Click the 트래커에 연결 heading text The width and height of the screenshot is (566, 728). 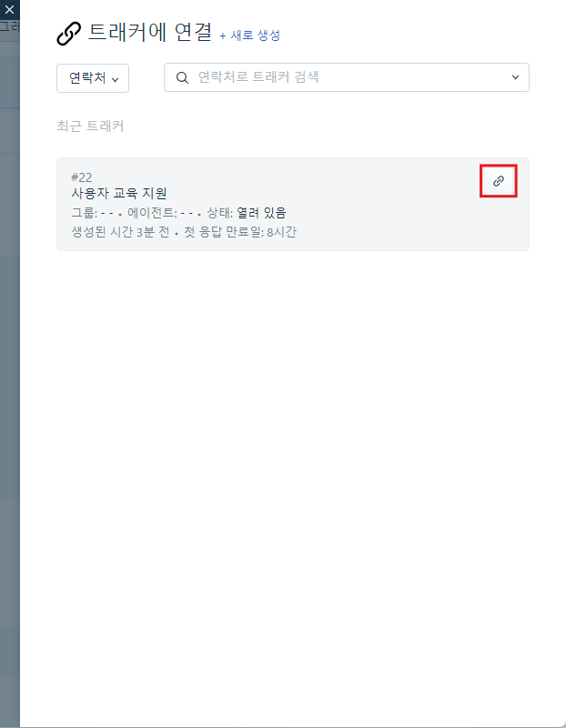point(150,33)
